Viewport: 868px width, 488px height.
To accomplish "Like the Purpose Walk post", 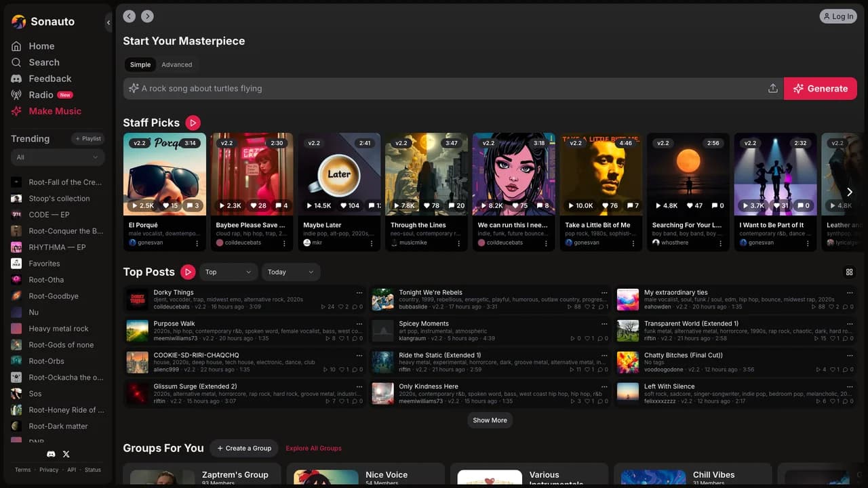I will 342,338.
